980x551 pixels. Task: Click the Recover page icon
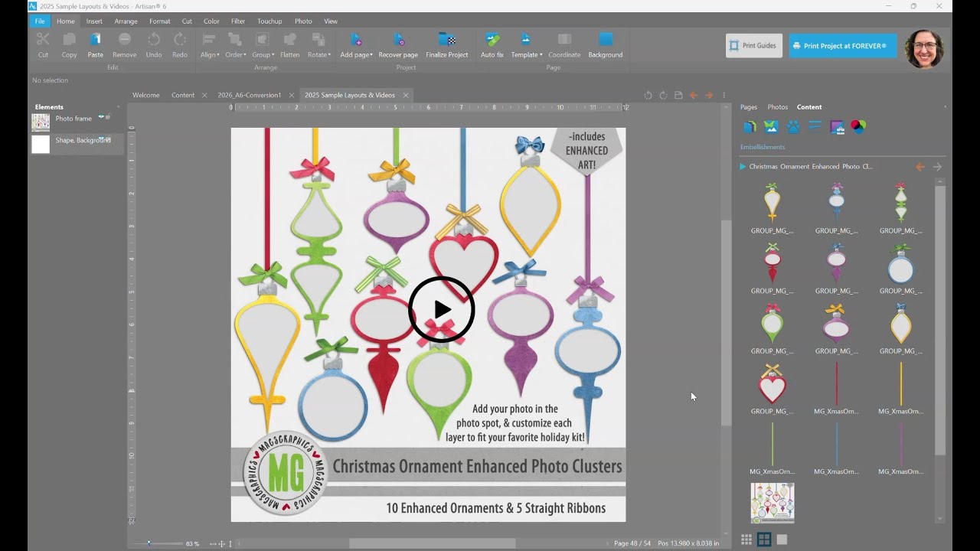(x=398, y=39)
